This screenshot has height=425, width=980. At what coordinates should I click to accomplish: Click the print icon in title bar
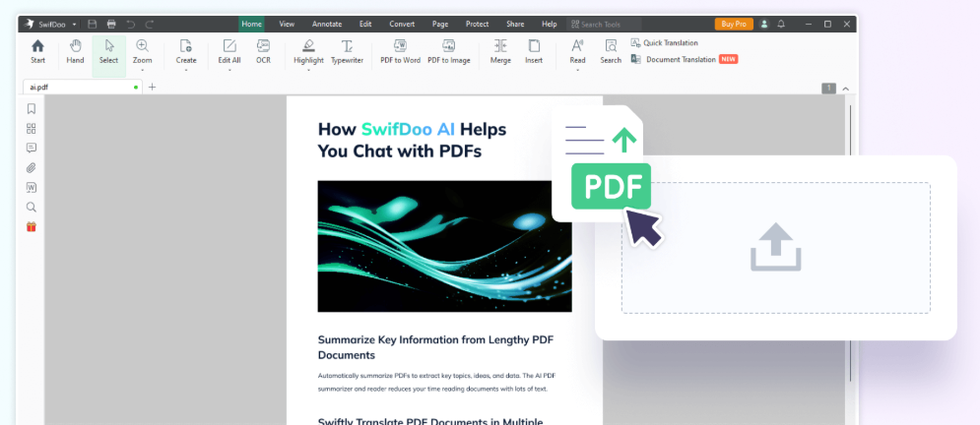click(111, 25)
